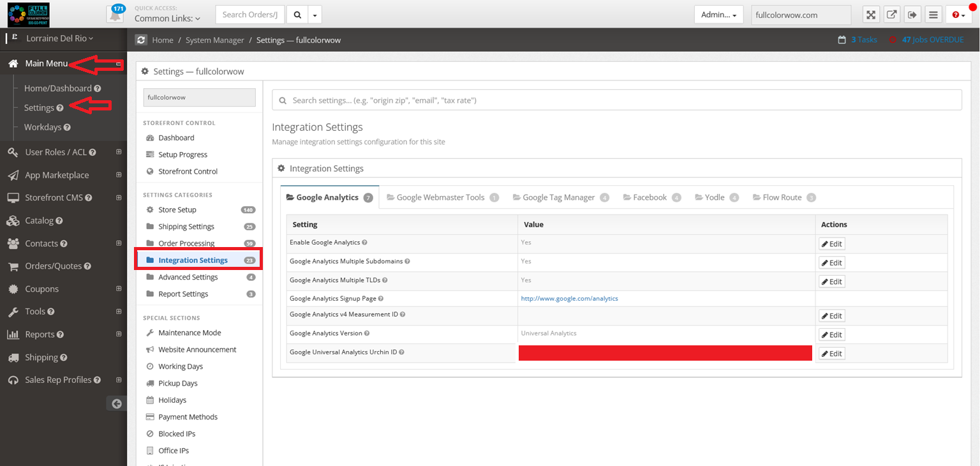Click the Search Orders/Jobs field in top bar
This screenshot has height=466, width=980.
pos(251,15)
